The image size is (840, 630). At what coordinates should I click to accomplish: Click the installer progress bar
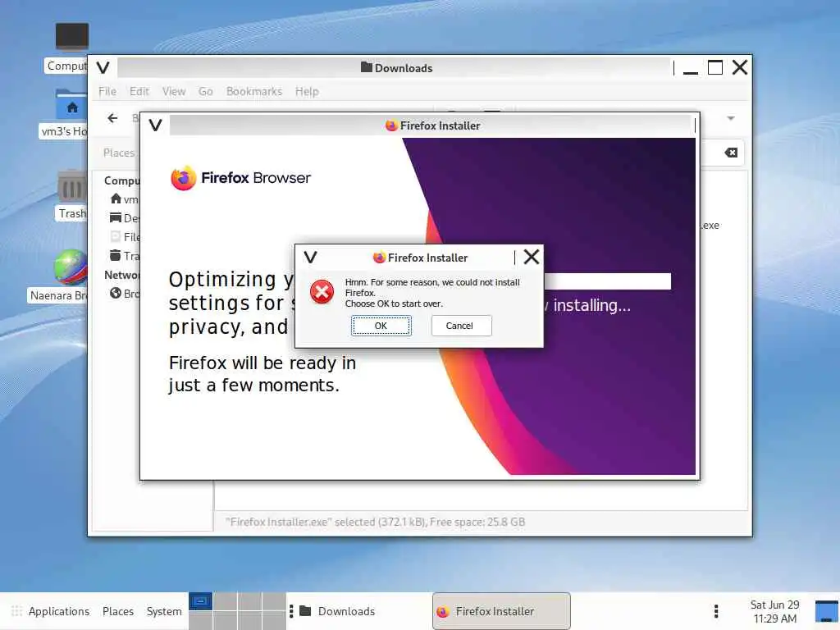tap(608, 281)
